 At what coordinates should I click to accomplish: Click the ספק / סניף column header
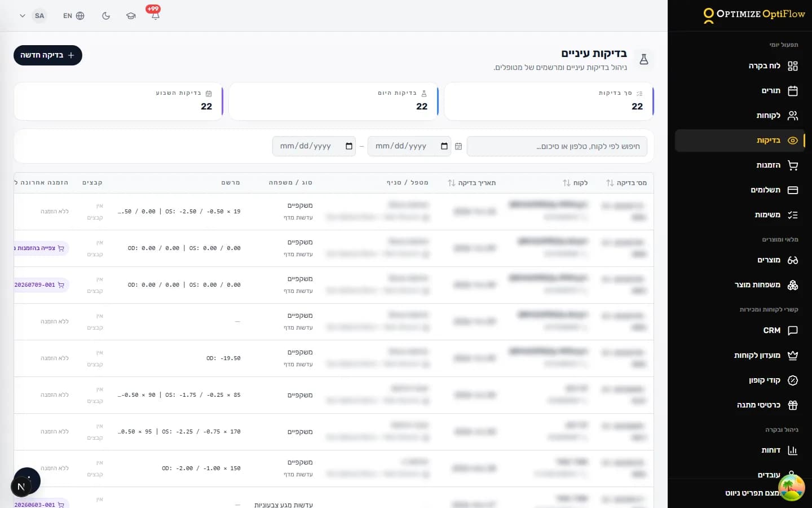coord(407,183)
